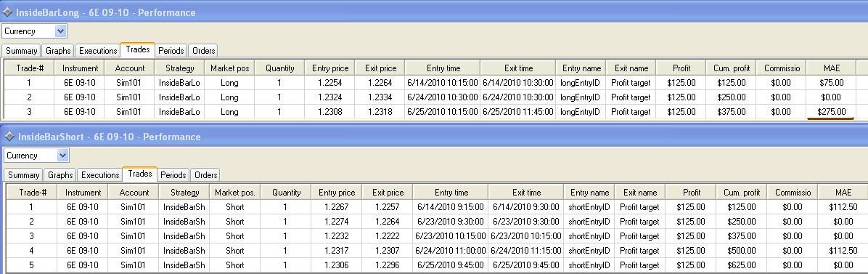Sort by Exit time header in InsideBarLong table

(518, 68)
